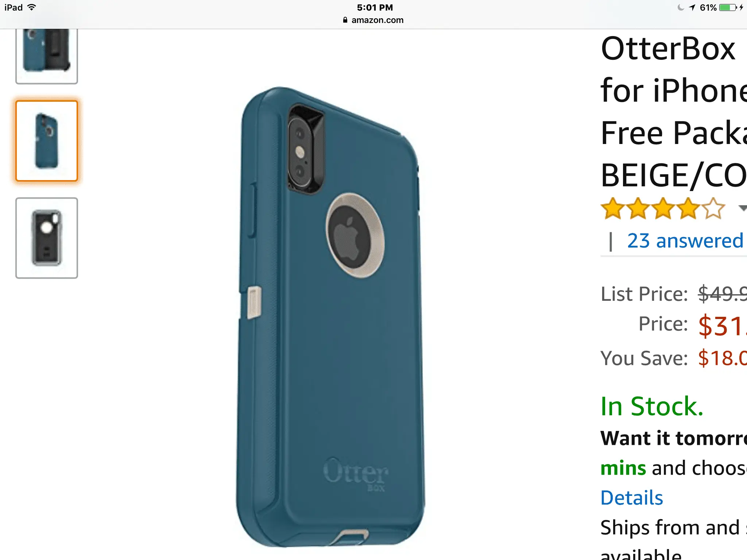Viewport: 747px width, 560px height.
Task: Tap the battery indicator icon
Action: point(728,7)
